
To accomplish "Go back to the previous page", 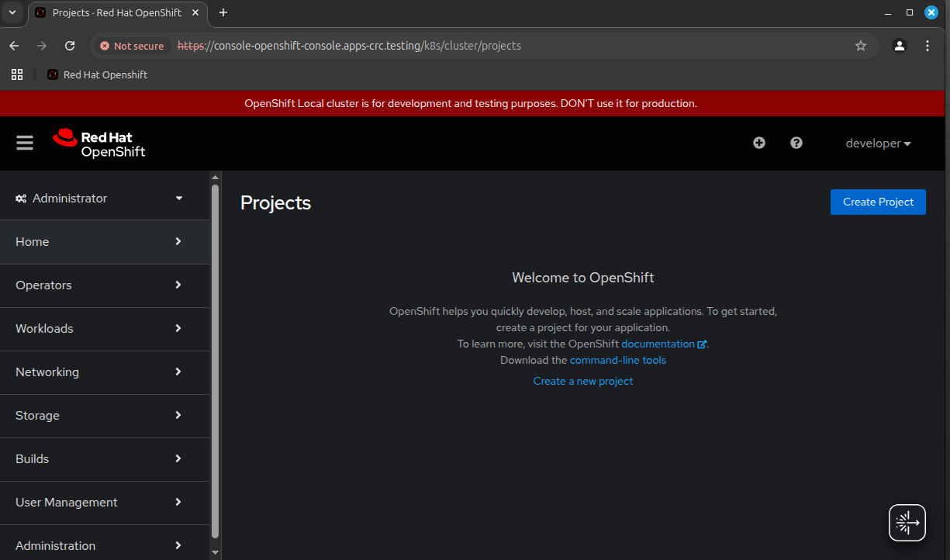I will (14, 46).
